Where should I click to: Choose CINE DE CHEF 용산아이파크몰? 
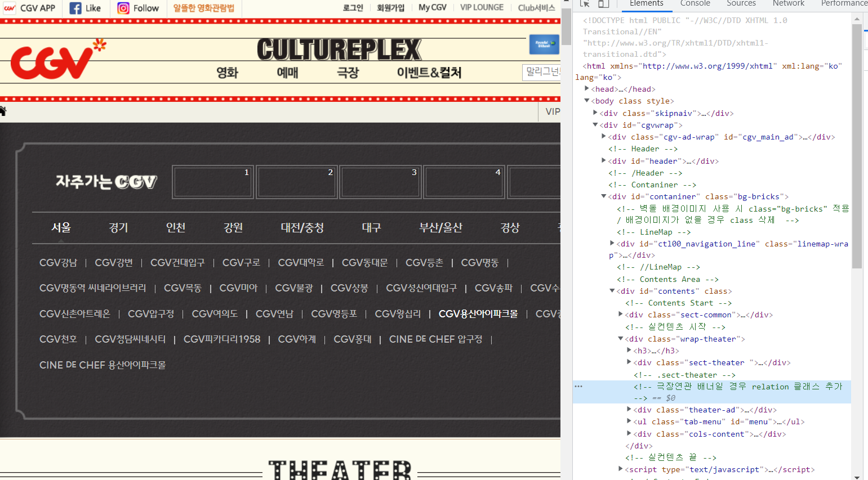(103, 365)
